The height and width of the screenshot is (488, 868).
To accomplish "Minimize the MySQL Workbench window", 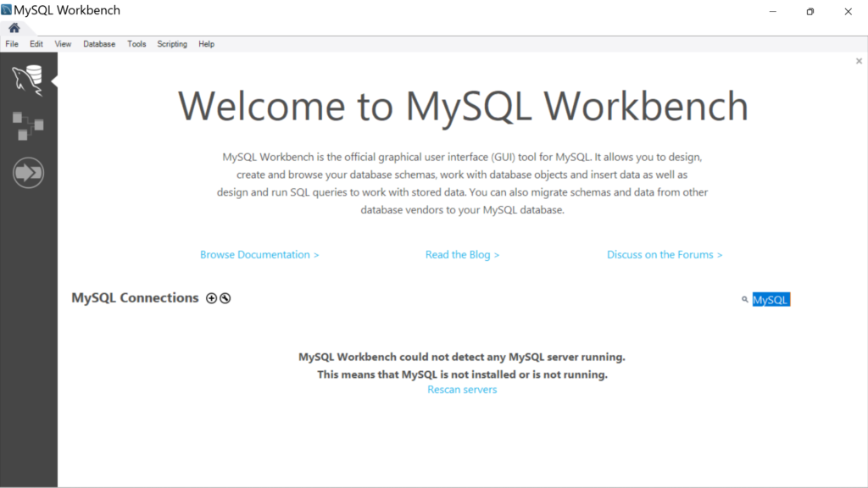I will [x=773, y=11].
